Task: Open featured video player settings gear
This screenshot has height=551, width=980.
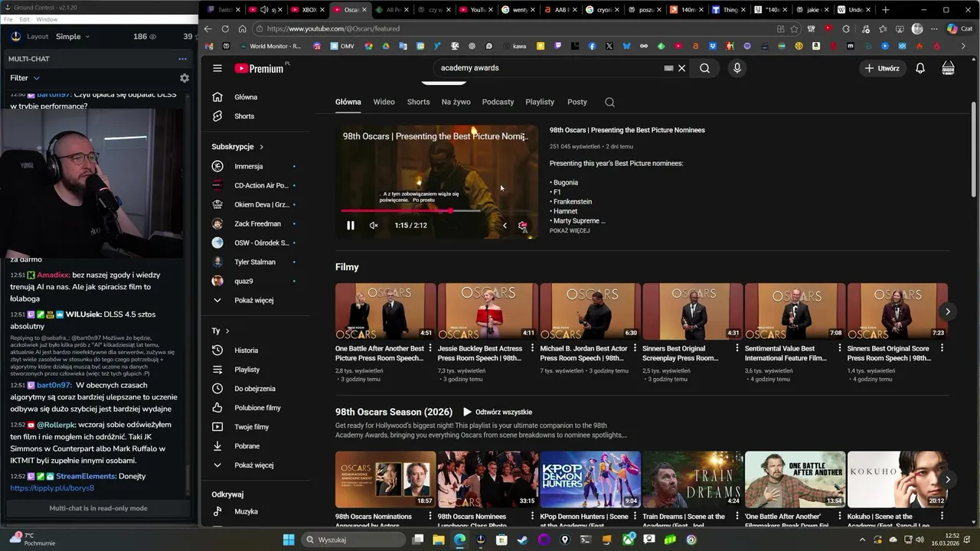Action: pyautogui.click(x=523, y=226)
